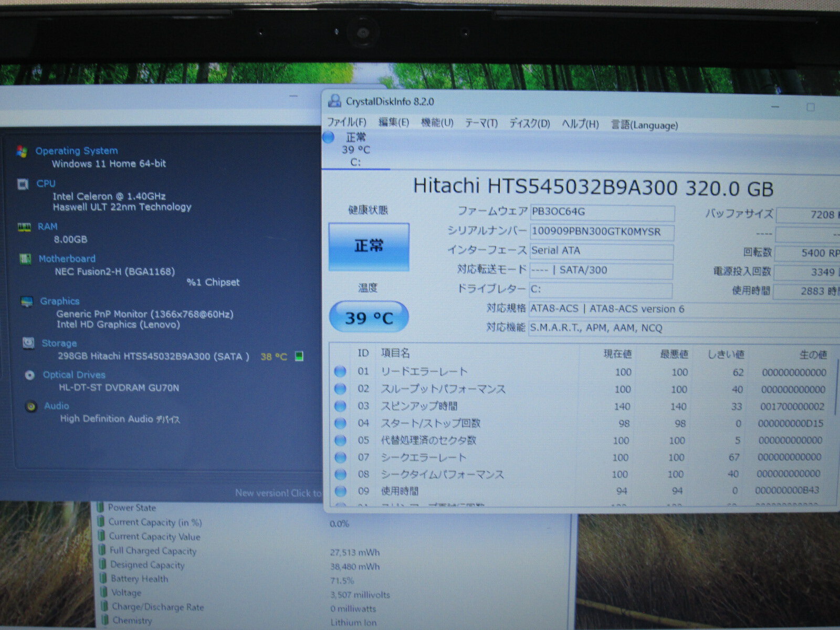Click the Motherboard icon in Speccy

click(25, 259)
